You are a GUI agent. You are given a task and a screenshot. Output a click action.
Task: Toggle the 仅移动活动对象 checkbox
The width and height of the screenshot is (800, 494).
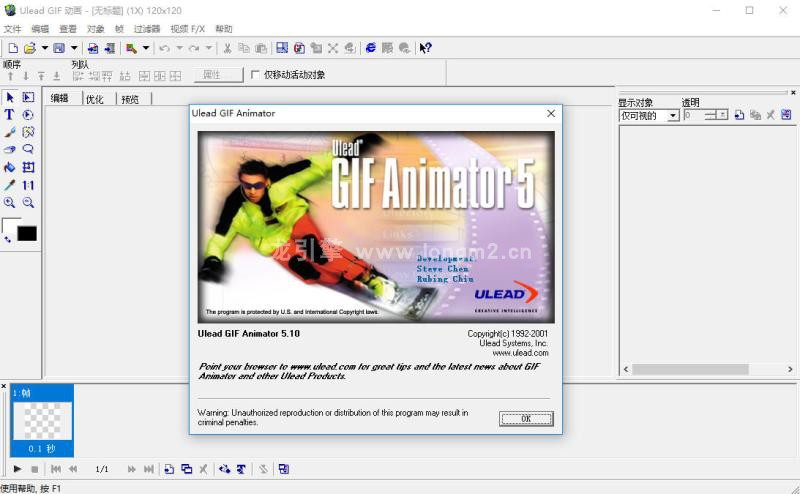click(x=255, y=75)
